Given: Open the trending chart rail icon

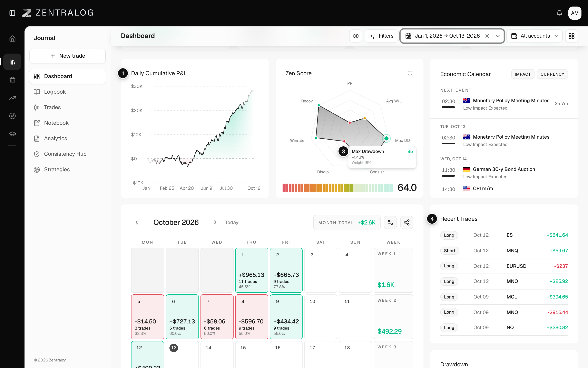Looking at the screenshot, I should click(12, 98).
